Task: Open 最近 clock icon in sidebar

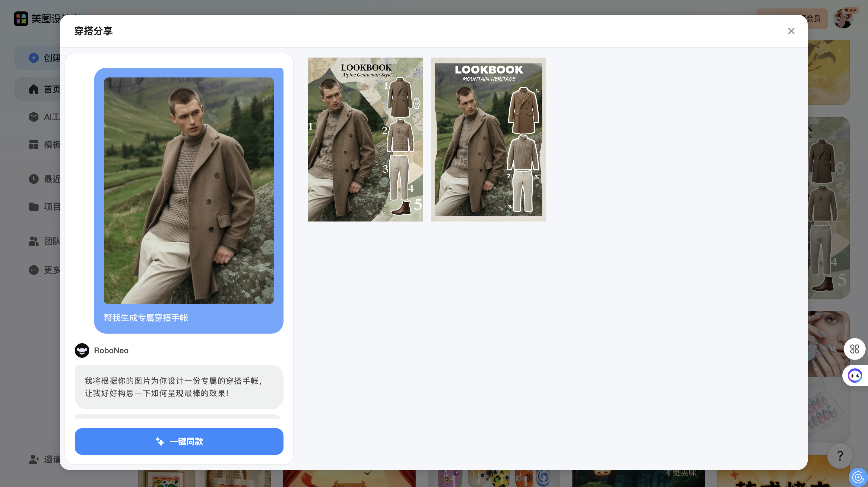Action: click(x=34, y=179)
